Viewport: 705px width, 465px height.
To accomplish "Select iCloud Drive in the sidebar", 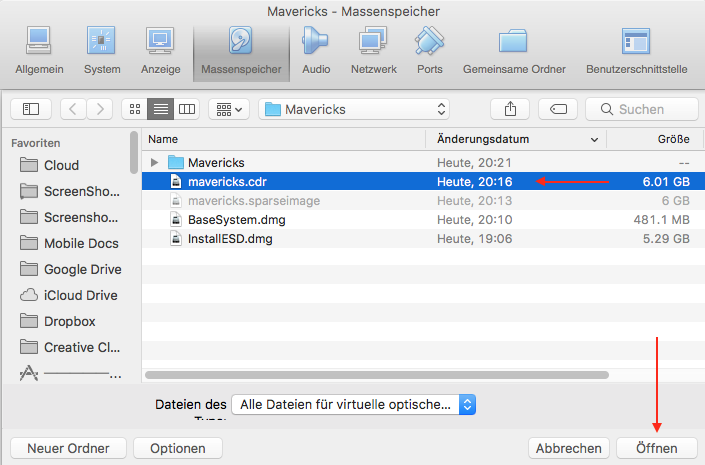I will coord(80,295).
